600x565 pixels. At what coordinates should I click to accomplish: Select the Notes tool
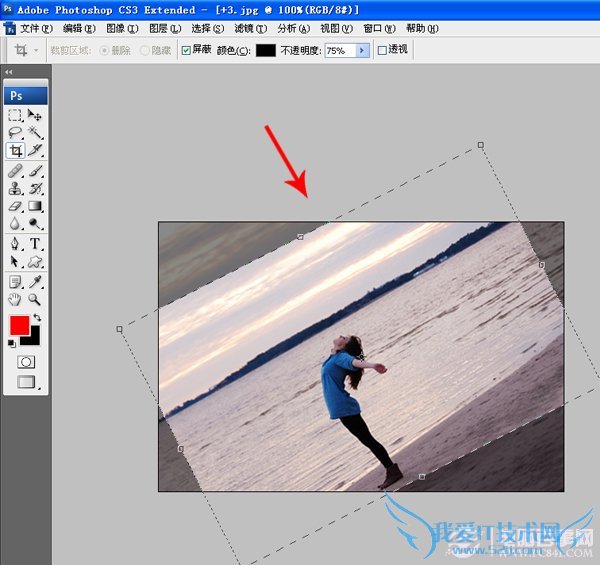pos(15,282)
